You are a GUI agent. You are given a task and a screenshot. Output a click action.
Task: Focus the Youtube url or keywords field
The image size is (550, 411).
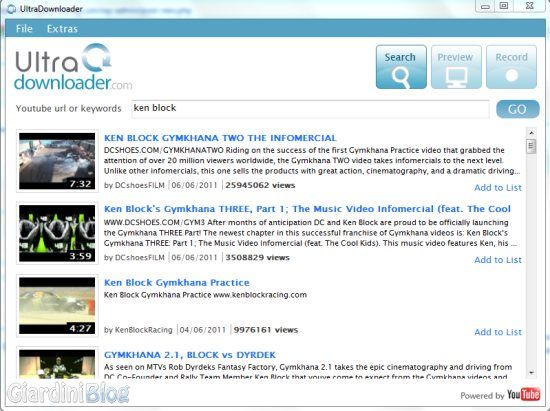[310, 109]
